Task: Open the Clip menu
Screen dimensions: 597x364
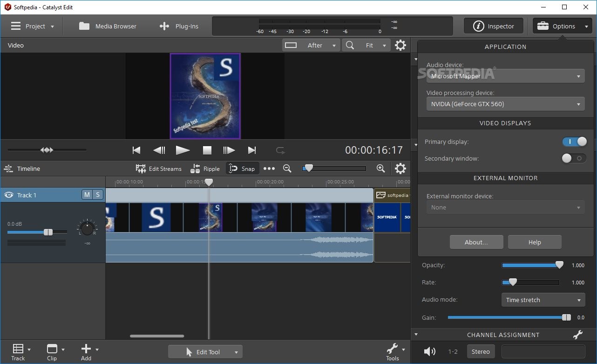Action: (55, 352)
